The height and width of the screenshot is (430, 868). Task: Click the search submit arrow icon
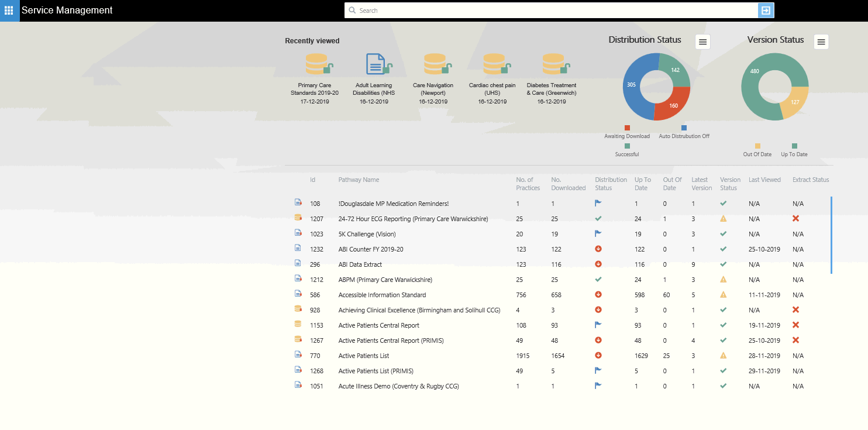tap(766, 11)
